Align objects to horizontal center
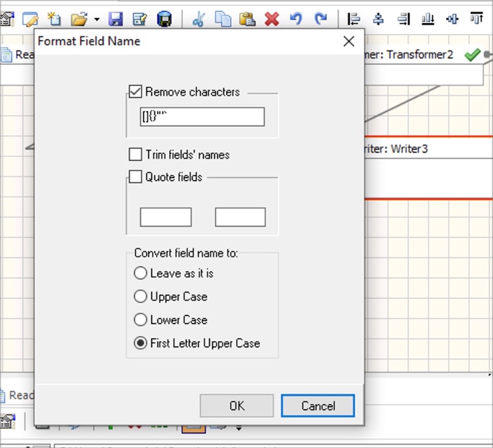This screenshot has width=493, height=448. pos(378,19)
